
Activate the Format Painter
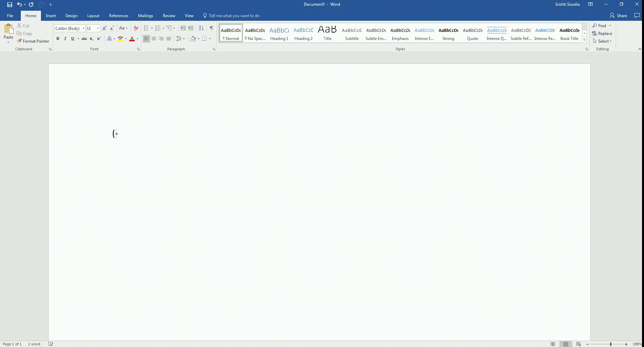tap(33, 41)
